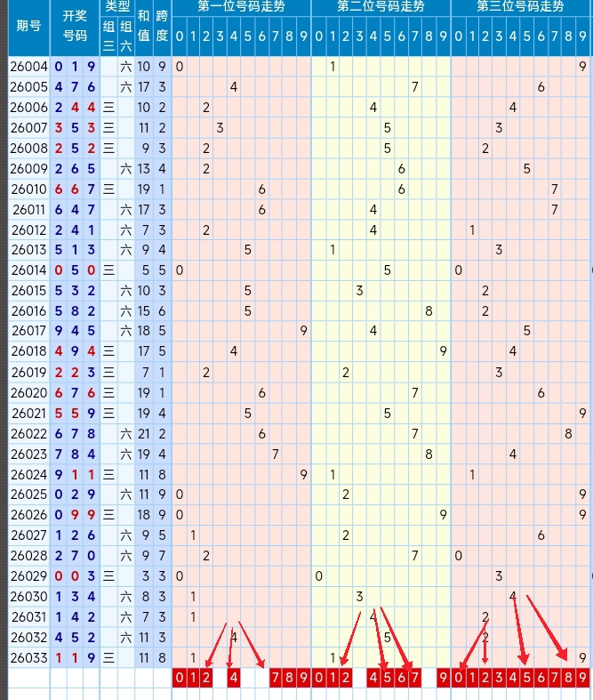This screenshot has width=593, height=700.
Task: Click the 开奖号码 column header
Action: [75, 26]
